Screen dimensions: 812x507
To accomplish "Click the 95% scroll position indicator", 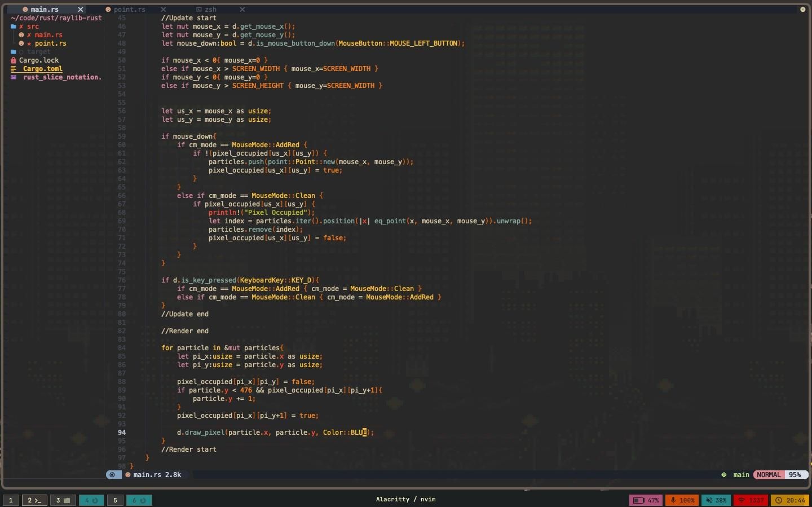I will pyautogui.click(x=795, y=475).
